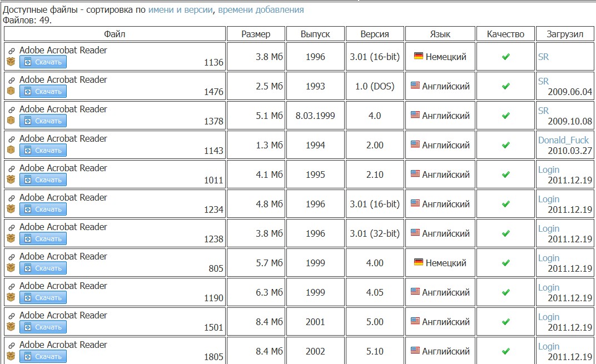Image resolution: width=596 pixels, height=364 pixels.
Task: Click the package box icon in the 1143-downloads row
Action: pyautogui.click(x=11, y=149)
